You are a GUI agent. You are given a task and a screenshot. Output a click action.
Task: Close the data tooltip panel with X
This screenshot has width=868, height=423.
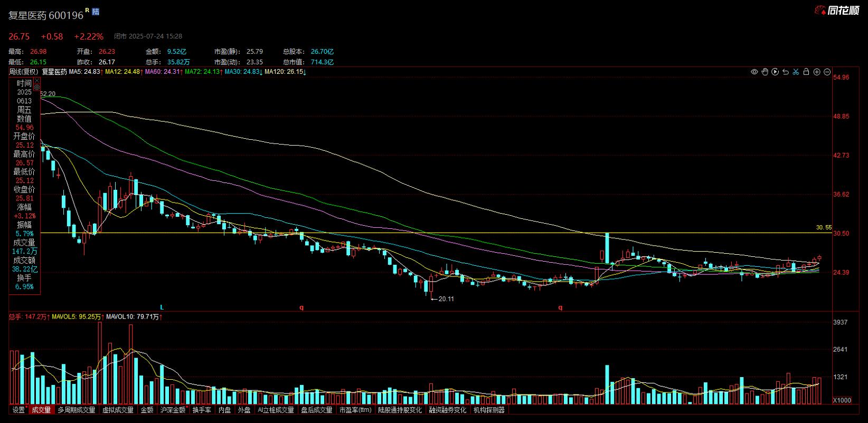(x=37, y=81)
